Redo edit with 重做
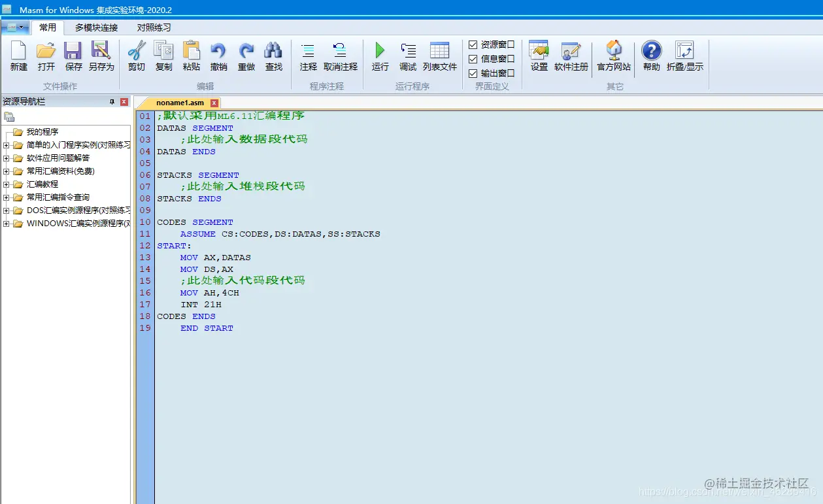823x504 pixels. tap(246, 56)
